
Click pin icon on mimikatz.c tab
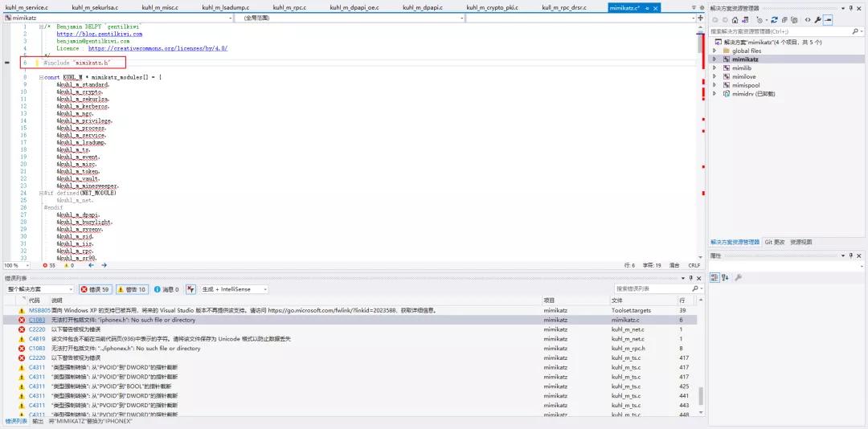647,8
